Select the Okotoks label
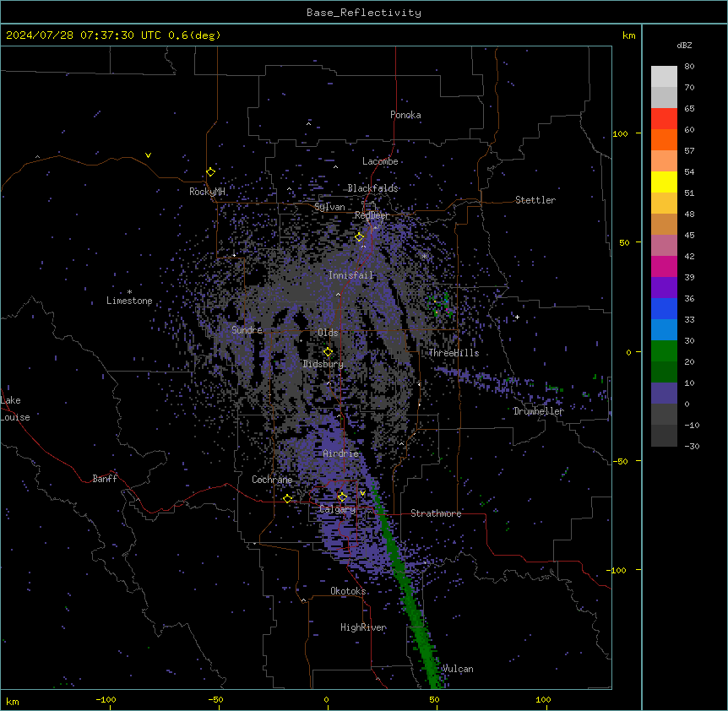This screenshot has height=711, width=728. click(348, 591)
